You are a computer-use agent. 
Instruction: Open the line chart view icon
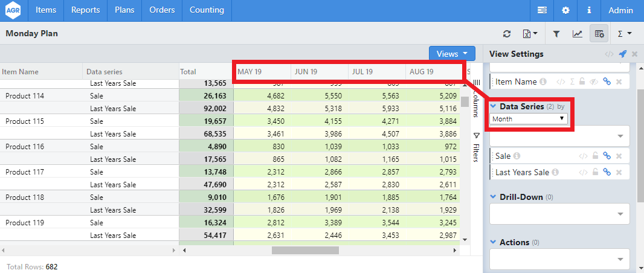(578, 34)
